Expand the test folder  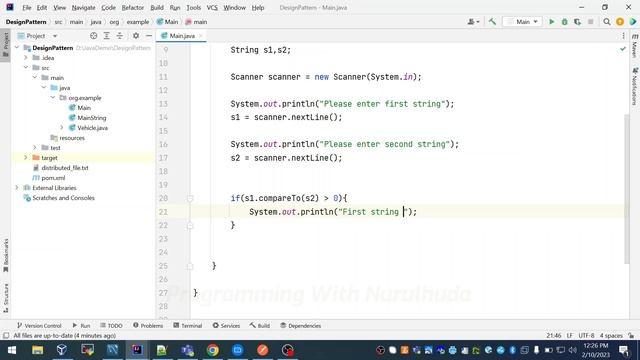35,148
